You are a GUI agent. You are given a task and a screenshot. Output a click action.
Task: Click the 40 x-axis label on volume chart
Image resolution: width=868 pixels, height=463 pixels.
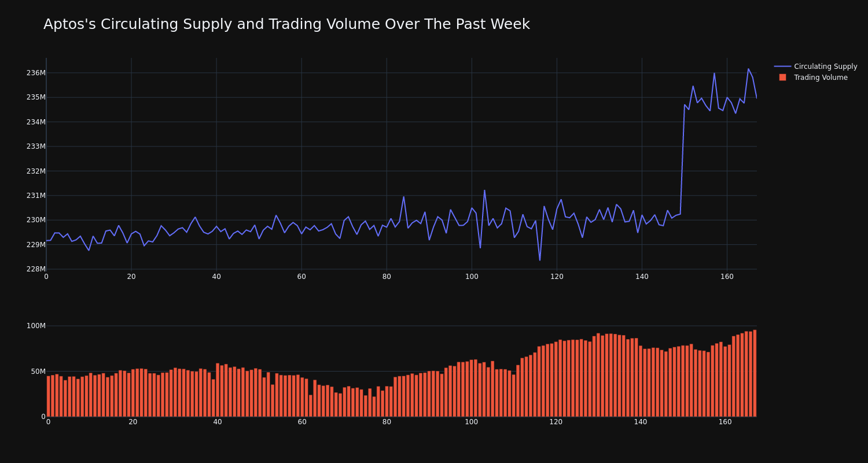tap(218, 422)
